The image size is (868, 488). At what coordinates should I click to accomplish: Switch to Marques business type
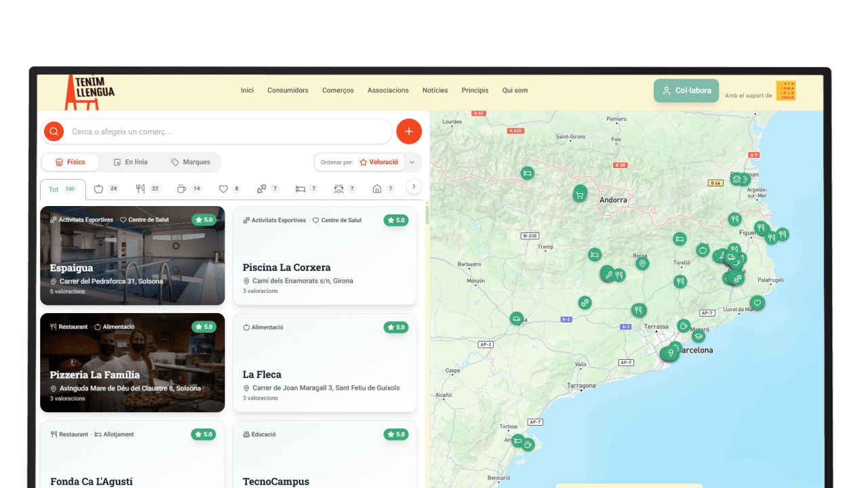point(191,163)
